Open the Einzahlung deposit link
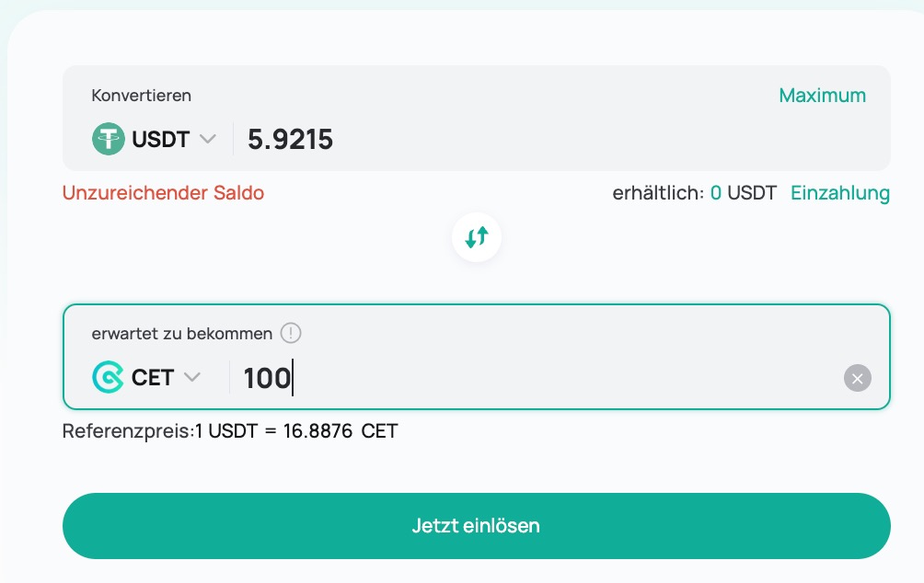 point(840,193)
